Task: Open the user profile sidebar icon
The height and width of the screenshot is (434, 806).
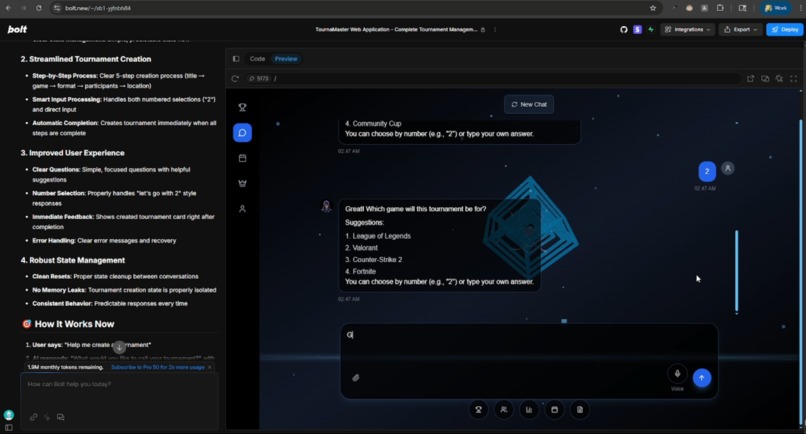Action: (x=242, y=208)
